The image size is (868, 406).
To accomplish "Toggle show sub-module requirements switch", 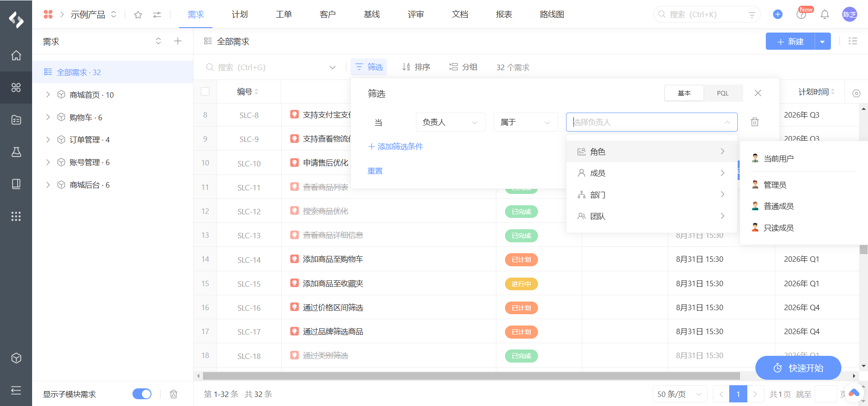I will pos(142,394).
